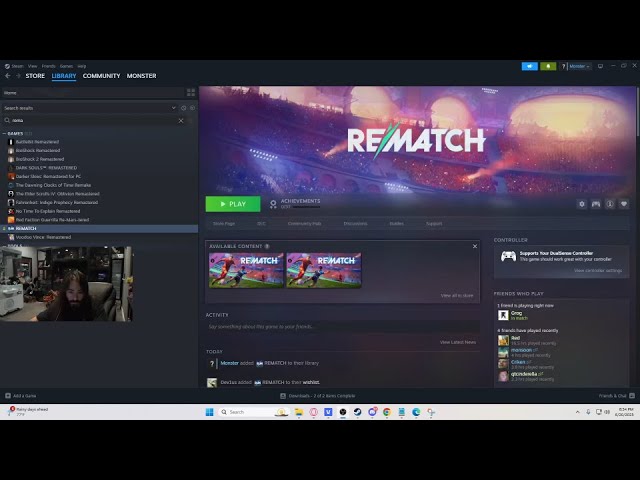This screenshot has width=640, height=480.
Task: Click View controller settings link
Action: point(598,271)
